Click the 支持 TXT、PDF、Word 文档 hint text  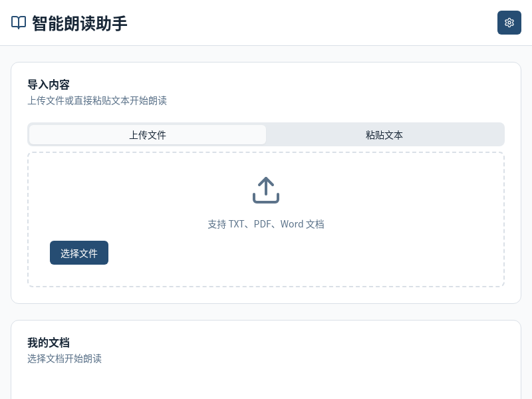point(266,224)
